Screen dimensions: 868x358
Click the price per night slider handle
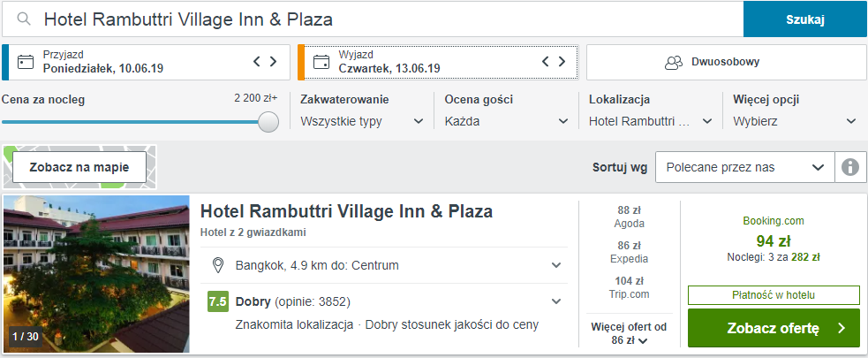click(x=268, y=121)
